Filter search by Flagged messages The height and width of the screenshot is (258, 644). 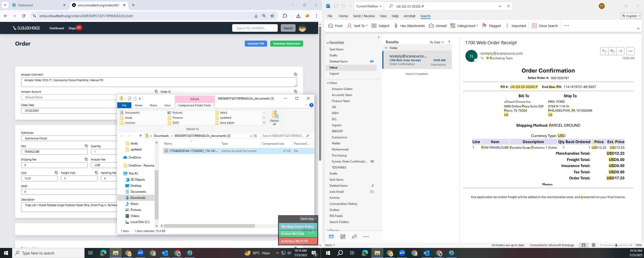pos(492,26)
